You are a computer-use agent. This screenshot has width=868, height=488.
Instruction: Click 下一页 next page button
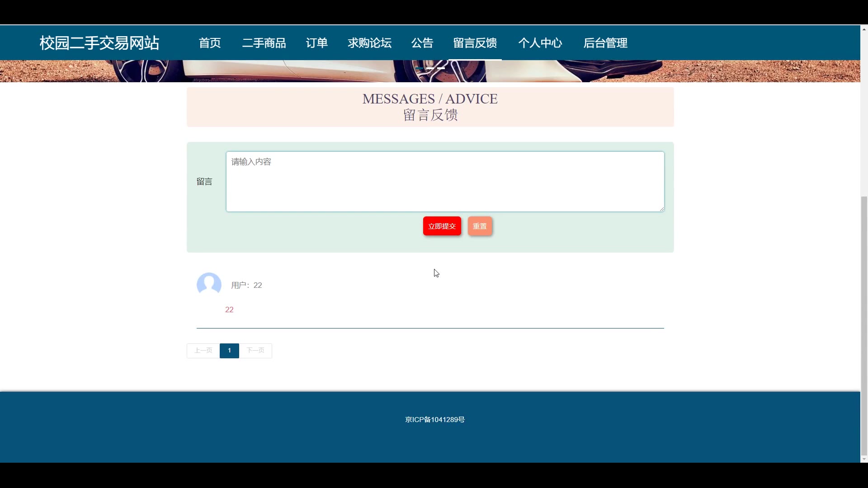click(255, 351)
